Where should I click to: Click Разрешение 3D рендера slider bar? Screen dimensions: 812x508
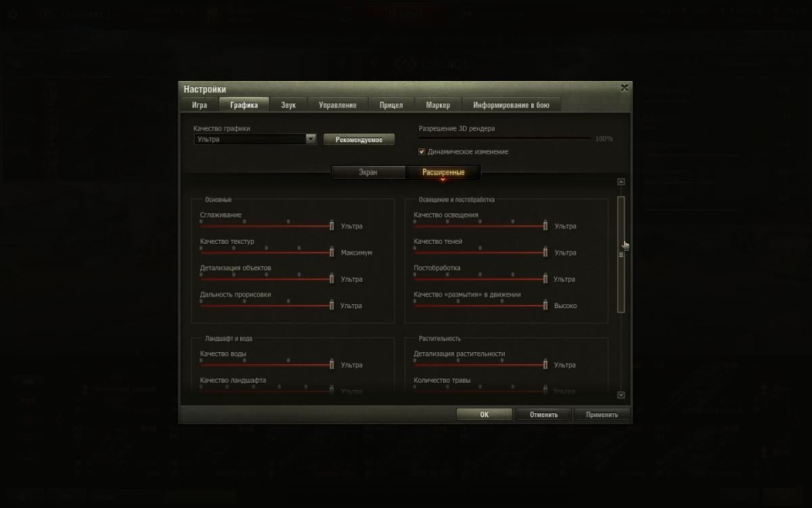click(x=505, y=138)
